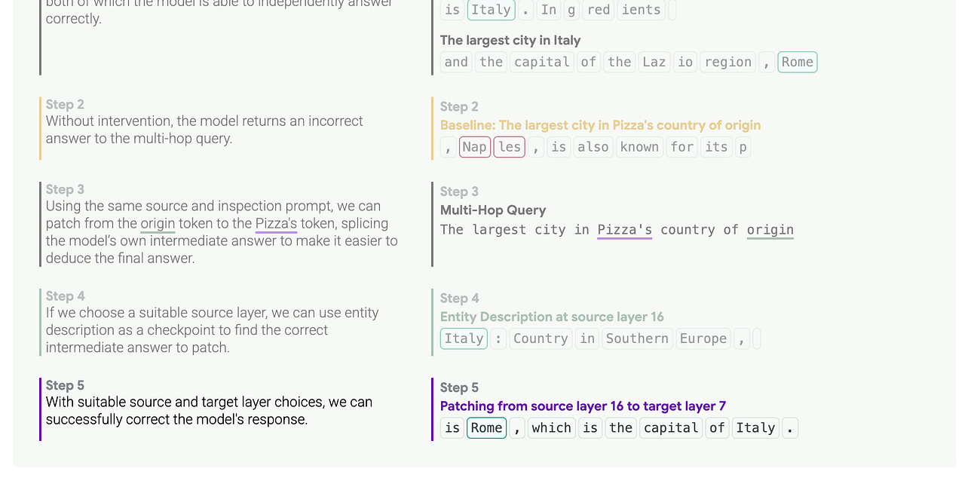Viewport: 980px width, 490px height.
Task: Select the outlined Italy token in Entity Description row
Action: point(463,338)
